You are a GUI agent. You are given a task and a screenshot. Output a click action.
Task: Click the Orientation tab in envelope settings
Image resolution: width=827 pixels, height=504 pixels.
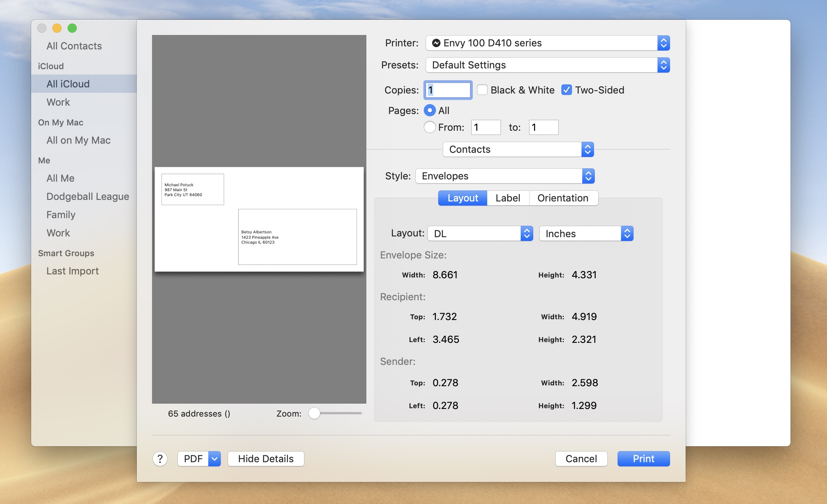click(x=562, y=198)
